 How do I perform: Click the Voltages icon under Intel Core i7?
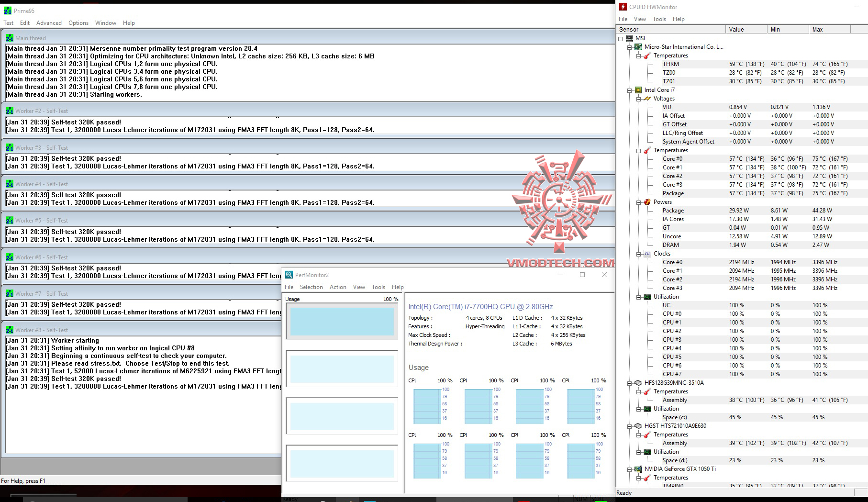[647, 99]
